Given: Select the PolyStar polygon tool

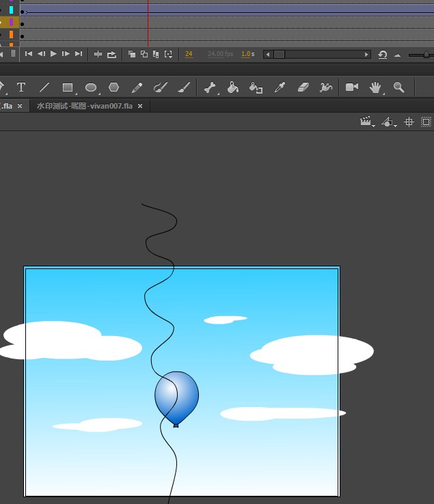Looking at the screenshot, I should [113, 87].
